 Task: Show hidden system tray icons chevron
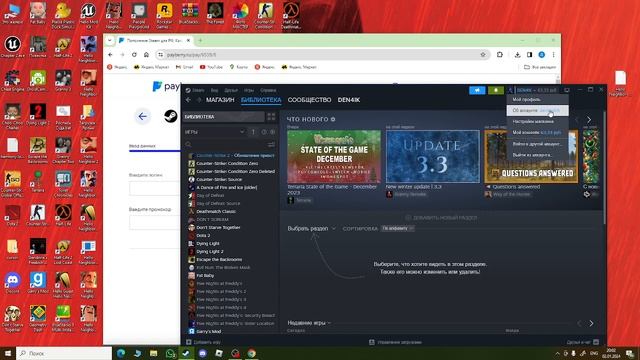[x=557, y=353]
